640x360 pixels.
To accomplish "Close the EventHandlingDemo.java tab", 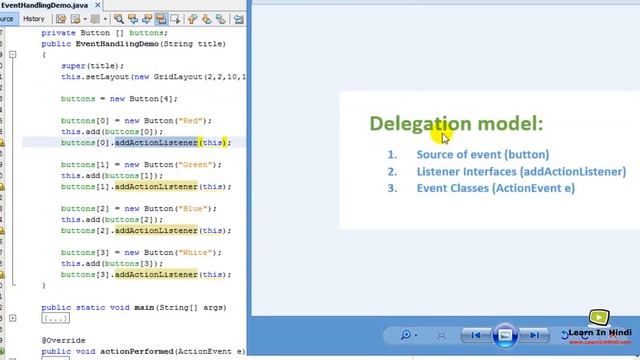I will click(x=98, y=5).
